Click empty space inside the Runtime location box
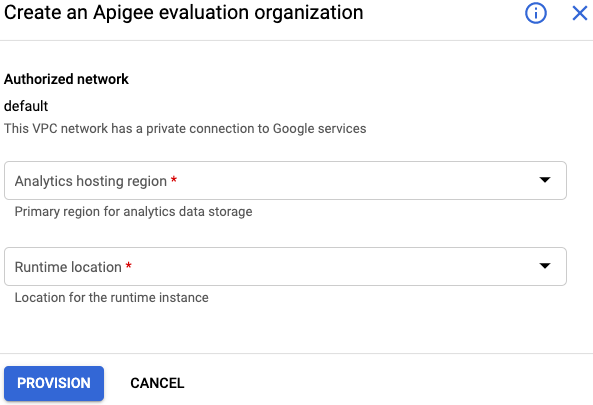 pyautogui.click(x=333, y=266)
